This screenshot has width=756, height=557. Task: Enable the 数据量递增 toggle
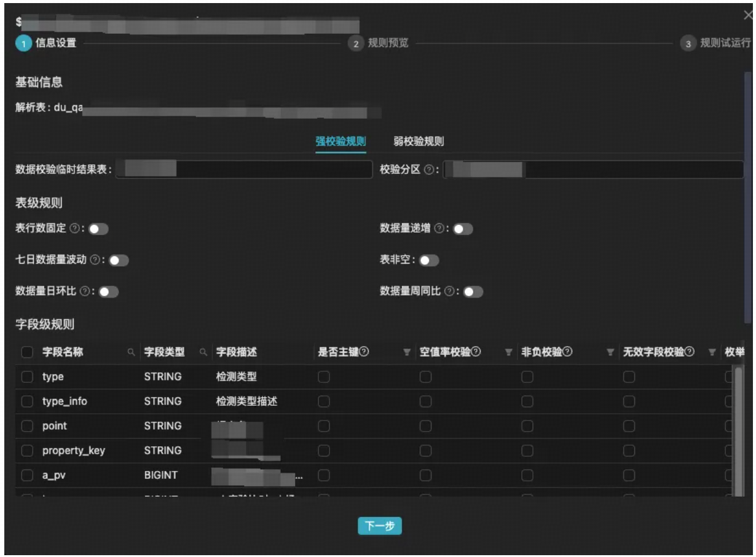click(463, 229)
